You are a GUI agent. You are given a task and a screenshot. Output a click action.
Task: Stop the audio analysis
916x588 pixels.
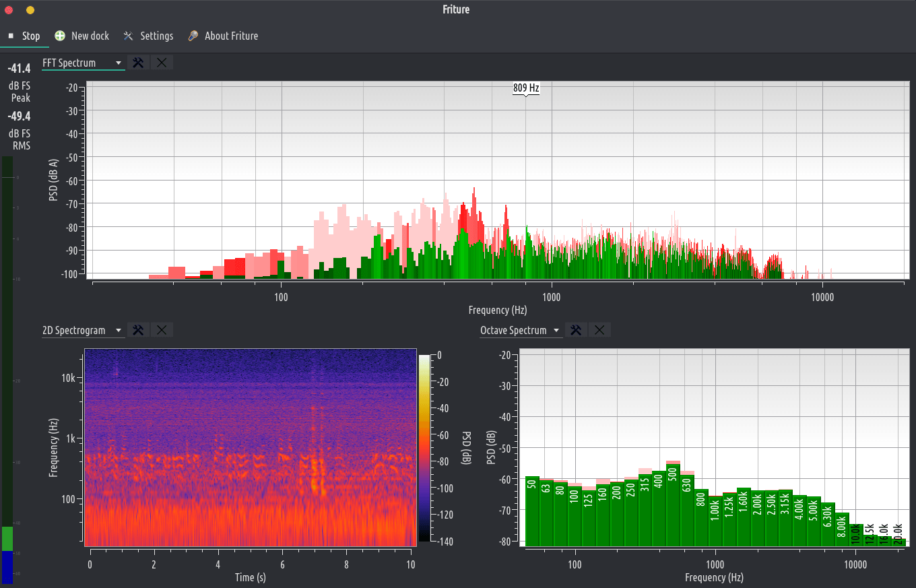[x=24, y=36]
